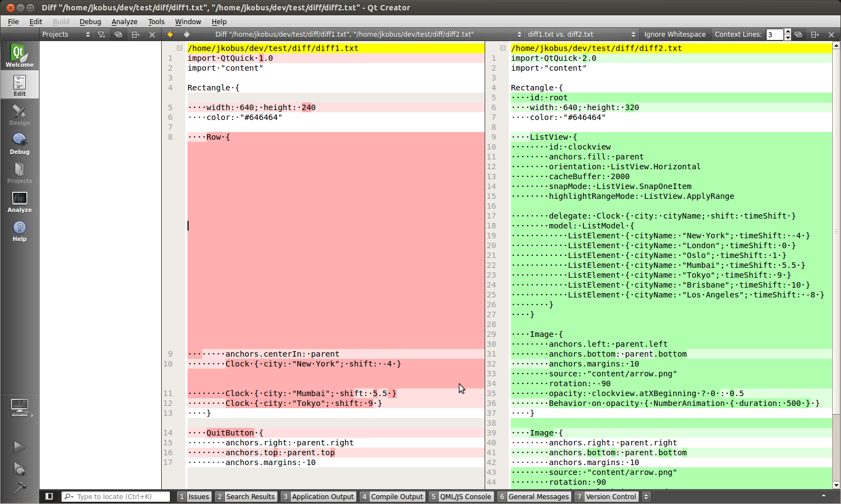Open the Welcome mode
Image resolution: width=841 pixels, height=504 pixels.
point(20,56)
